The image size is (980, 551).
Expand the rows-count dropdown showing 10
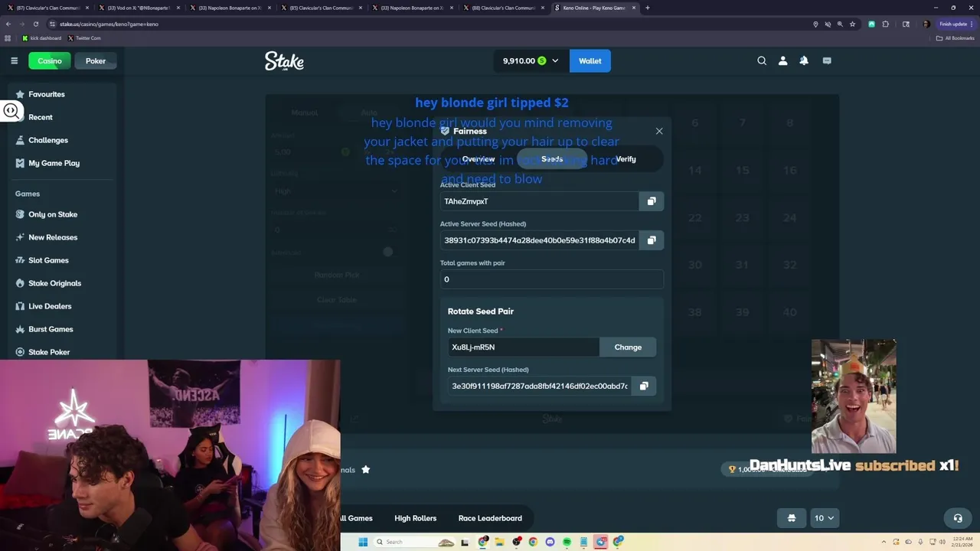[825, 518]
